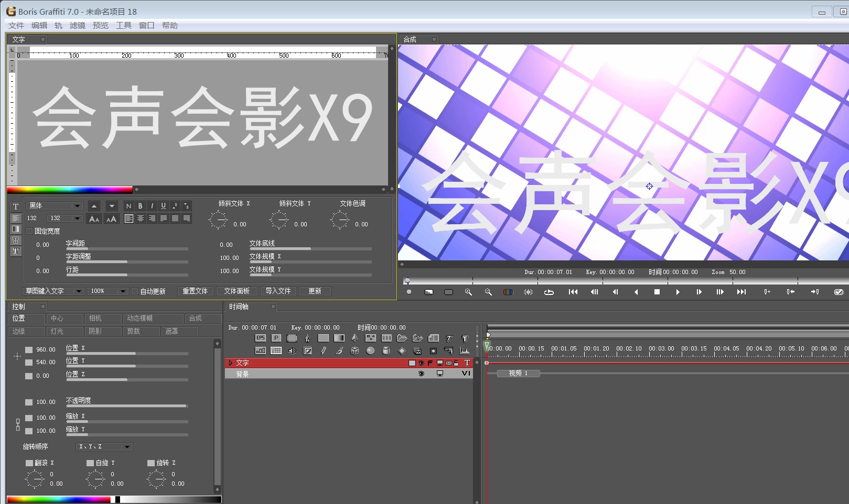Open the paragraph alignment tab icon

coord(16,218)
